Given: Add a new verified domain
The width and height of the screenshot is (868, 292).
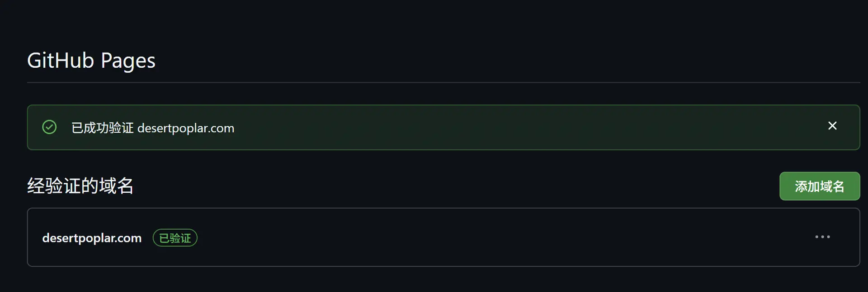Looking at the screenshot, I should (x=820, y=186).
